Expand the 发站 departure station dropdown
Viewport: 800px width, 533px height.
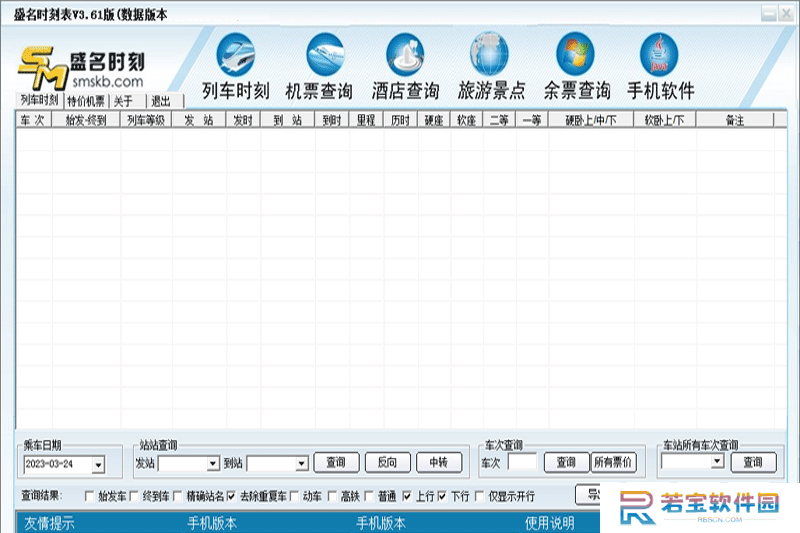213,463
